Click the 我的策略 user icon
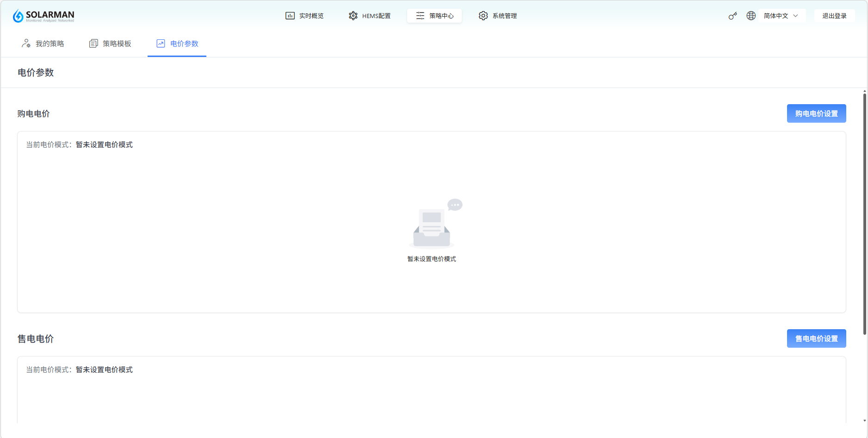The image size is (868, 438). click(26, 44)
